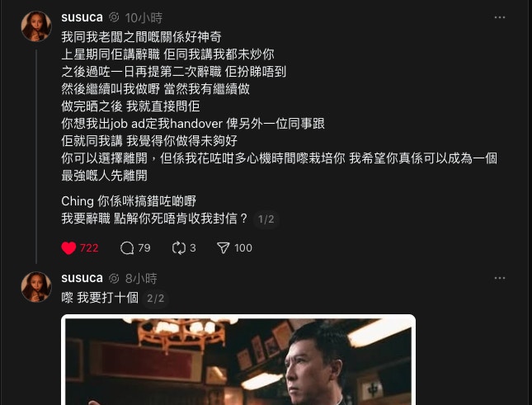The image size is (532, 405).
Task: Share the first post via paper plane icon
Action: [224, 248]
